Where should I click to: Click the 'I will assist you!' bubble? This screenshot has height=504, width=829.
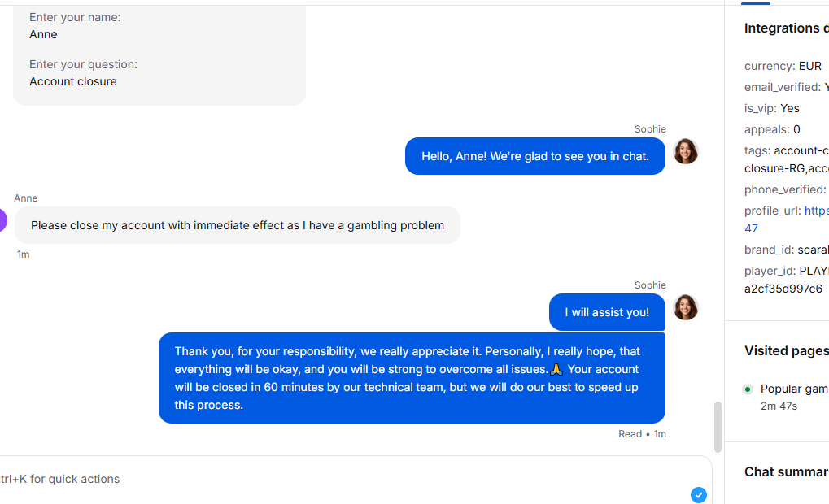coord(607,312)
